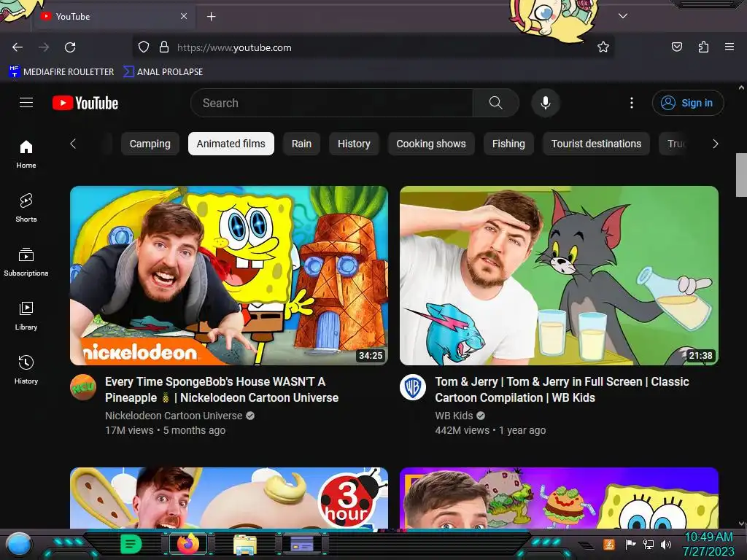This screenshot has width=747, height=560.
Task: Click Nickelodeon Cartoon Universe channel name
Action: [174, 416]
